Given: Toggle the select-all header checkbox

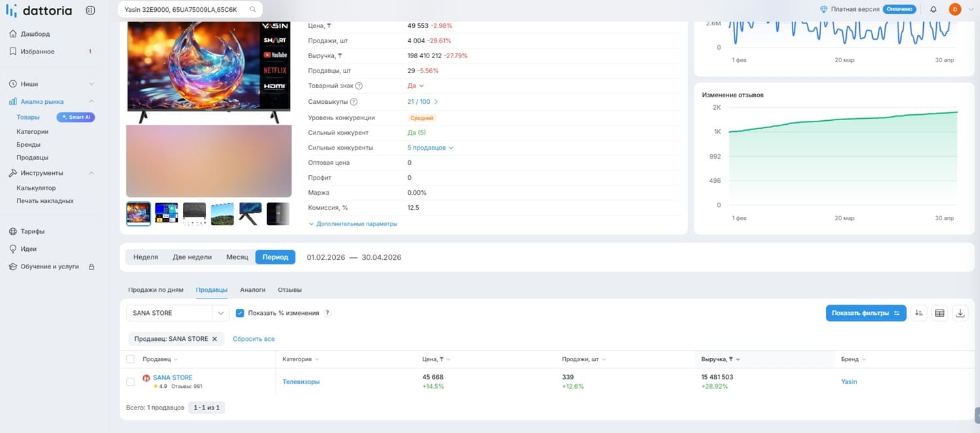Looking at the screenshot, I should tap(130, 359).
